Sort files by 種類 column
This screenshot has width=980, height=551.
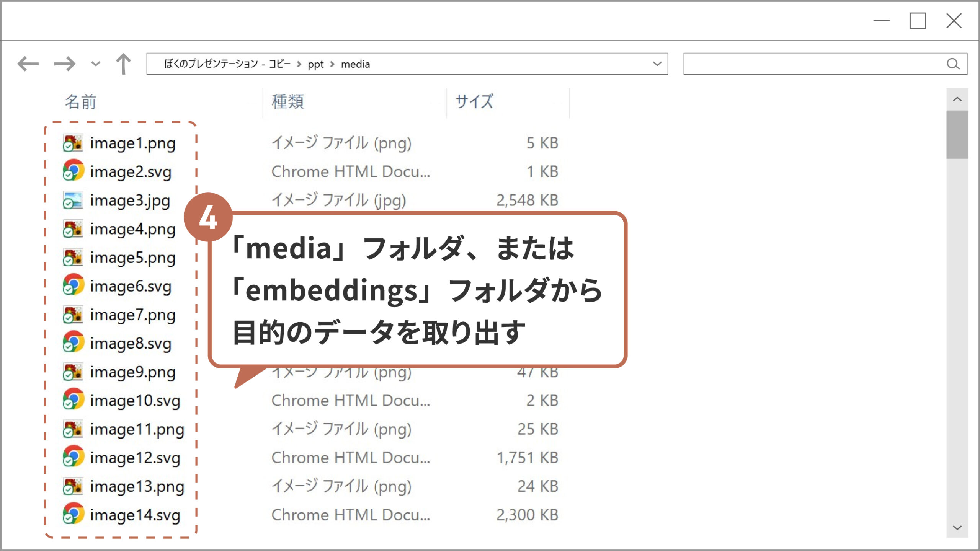point(288,102)
